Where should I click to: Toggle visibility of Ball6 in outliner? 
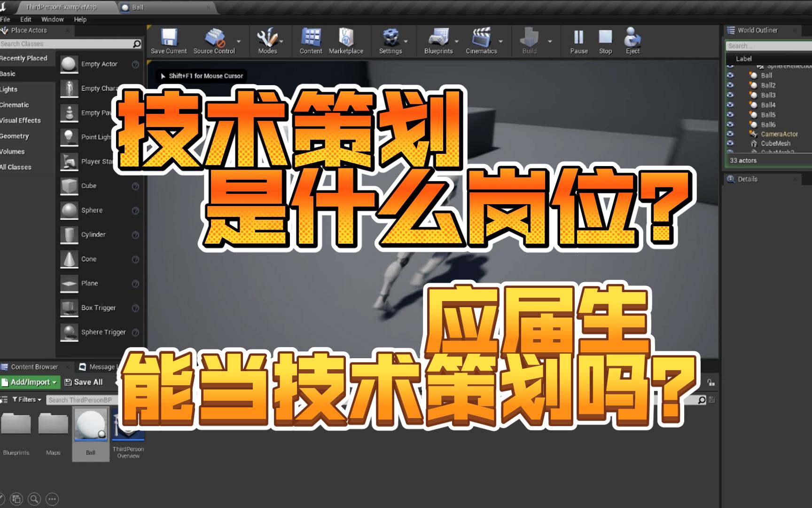click(730, 125)
